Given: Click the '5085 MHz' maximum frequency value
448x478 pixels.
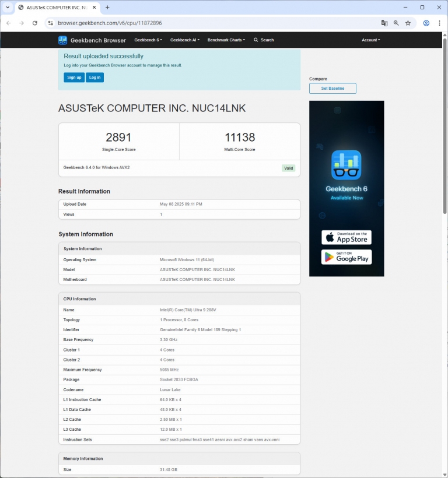Looking at the screenshot, I should pos(169,370).
